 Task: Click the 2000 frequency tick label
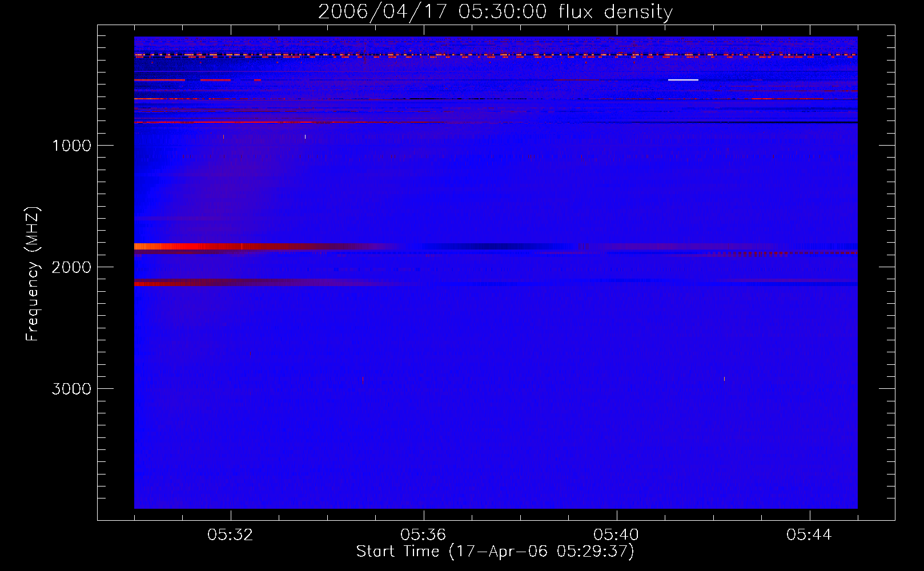click(x=71, y=267)
